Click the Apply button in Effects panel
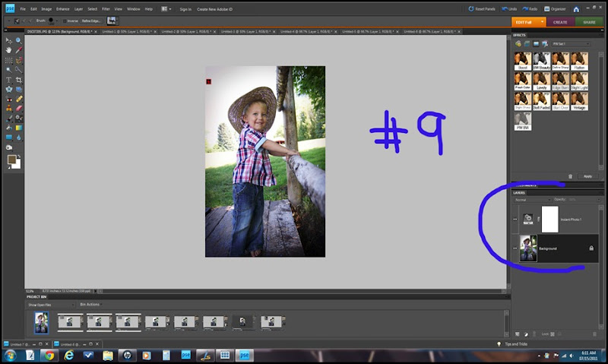 click(x=587, y=176)
